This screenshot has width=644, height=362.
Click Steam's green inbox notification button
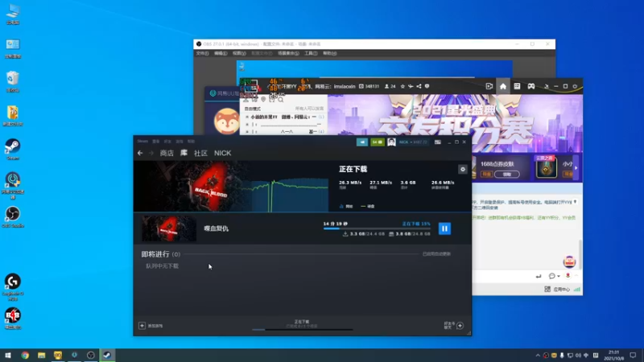pyautogui.click(x=377, y=142)
